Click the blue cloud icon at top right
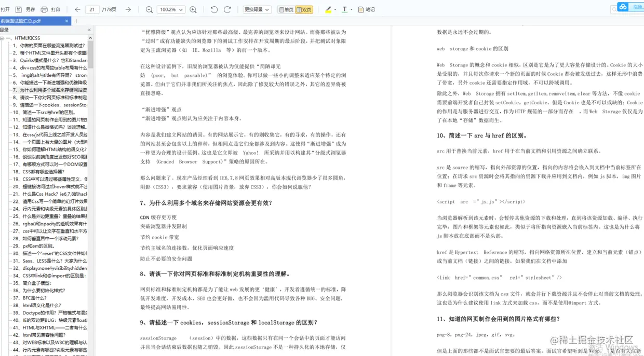The height and width of the screenshot is (356, 644). click(x=623, y=7)
